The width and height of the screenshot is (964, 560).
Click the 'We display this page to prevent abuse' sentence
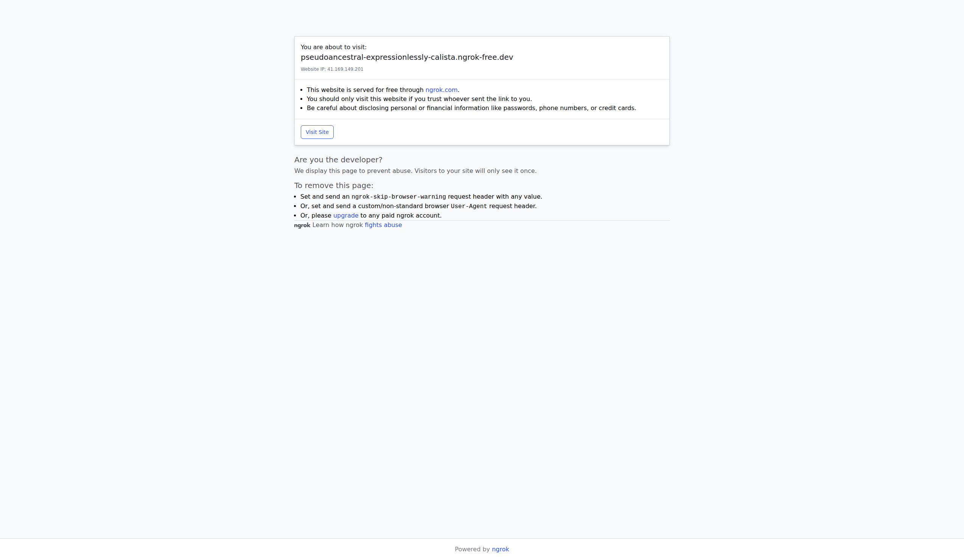click(415, 171)
